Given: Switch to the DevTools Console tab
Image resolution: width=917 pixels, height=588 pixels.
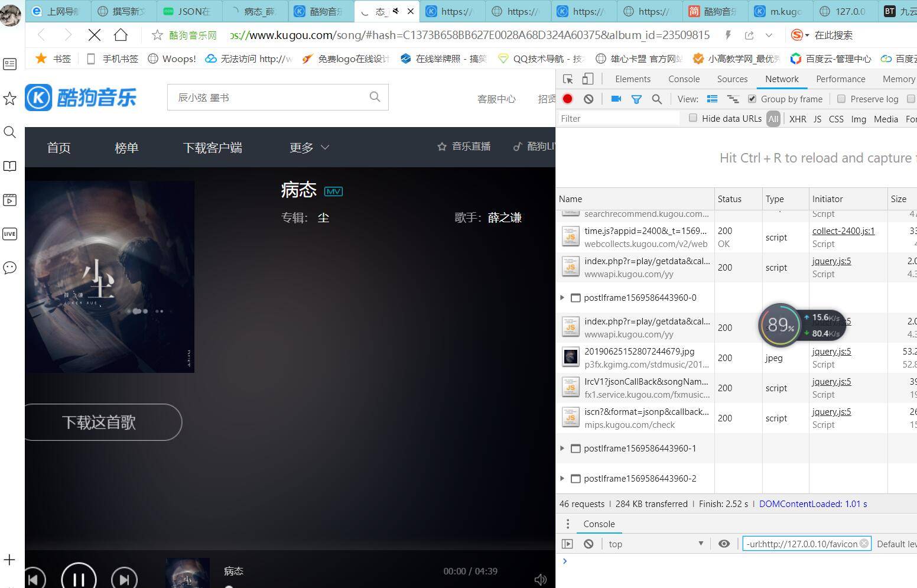Looking at the screenshot, I should (684, 79).
